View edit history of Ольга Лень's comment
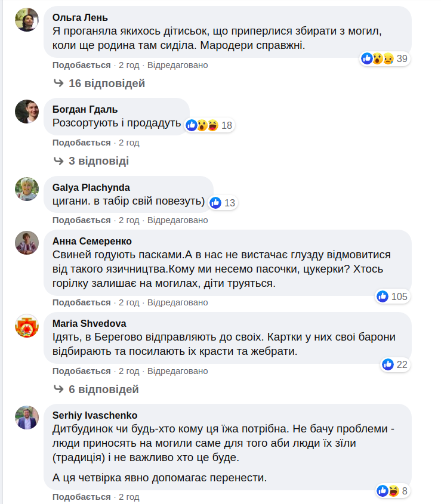 point(178,65)
